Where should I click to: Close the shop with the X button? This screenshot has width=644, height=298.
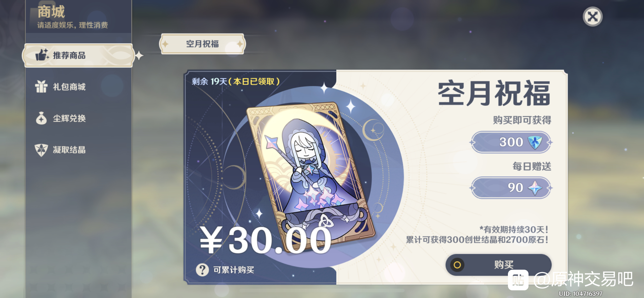coord(592,17)
